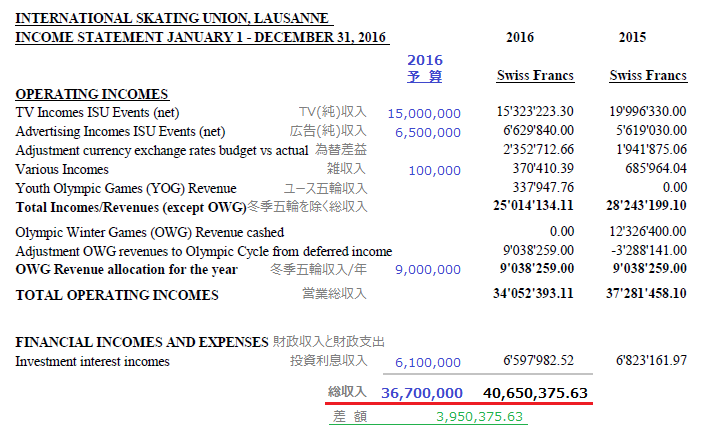Select the value 12'326'400.00

tap(648, 232)
